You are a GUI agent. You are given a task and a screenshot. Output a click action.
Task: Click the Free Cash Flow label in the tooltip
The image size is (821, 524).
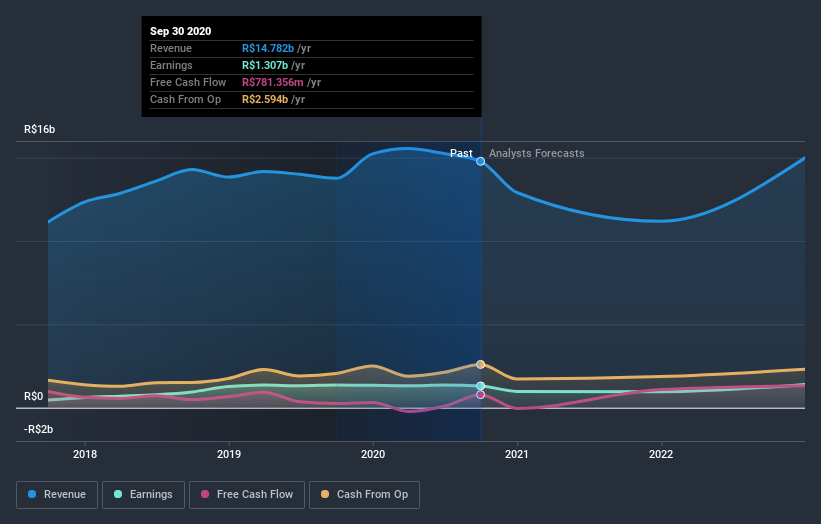(188, 82)
